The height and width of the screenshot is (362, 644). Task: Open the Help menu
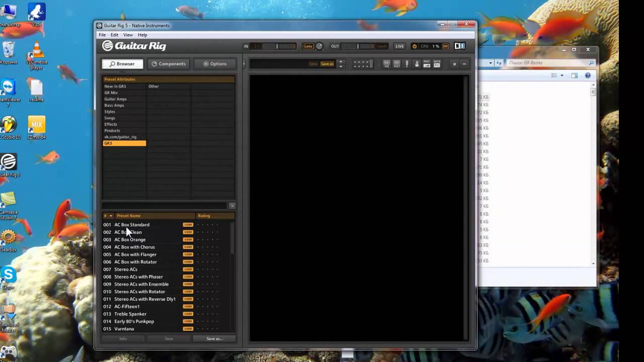[142, 35]
